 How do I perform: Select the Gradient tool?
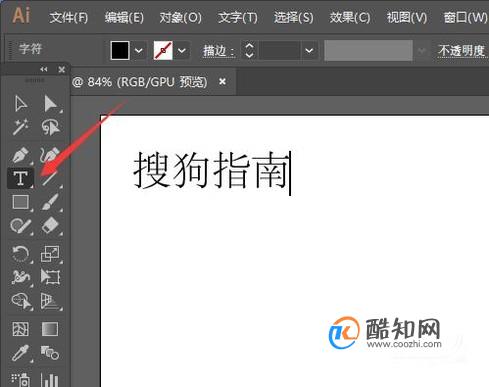50,329
